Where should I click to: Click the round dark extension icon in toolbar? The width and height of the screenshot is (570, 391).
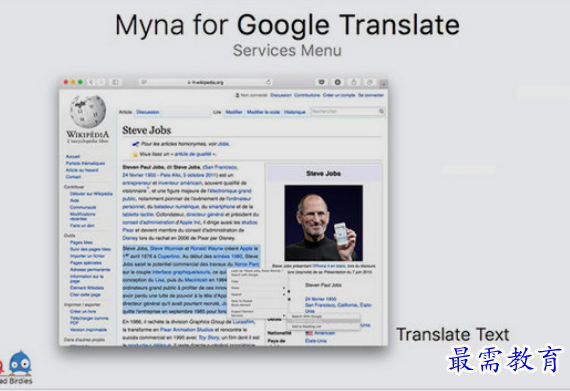click(337, 82)
